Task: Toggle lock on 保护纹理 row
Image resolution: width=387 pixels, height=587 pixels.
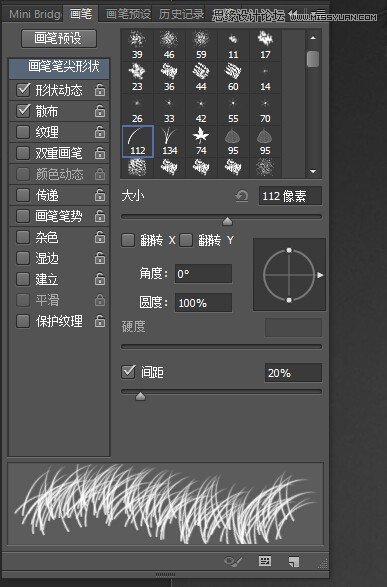Action: pos(100,321)
